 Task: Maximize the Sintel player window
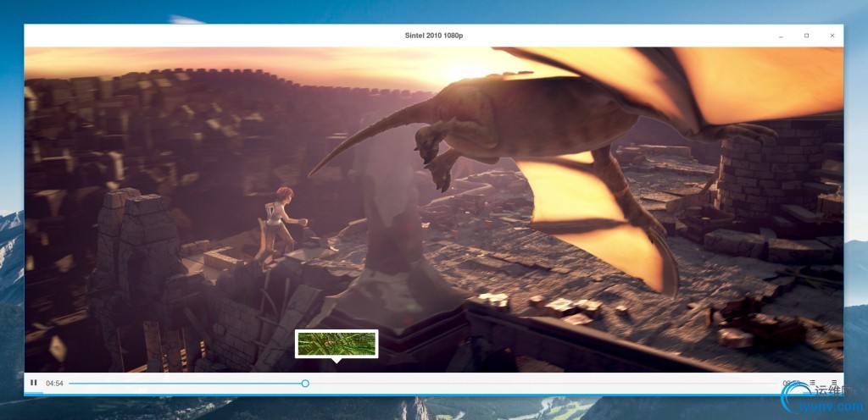(807, 36)
